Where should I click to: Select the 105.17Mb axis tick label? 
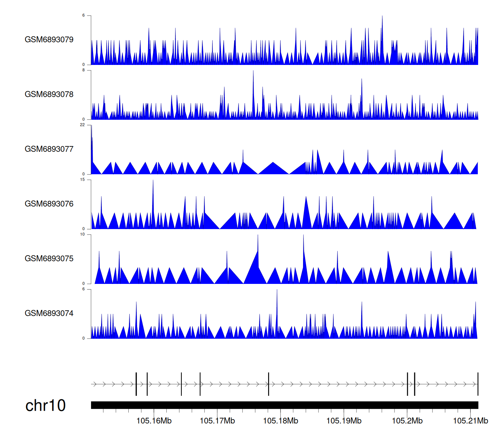217,421
